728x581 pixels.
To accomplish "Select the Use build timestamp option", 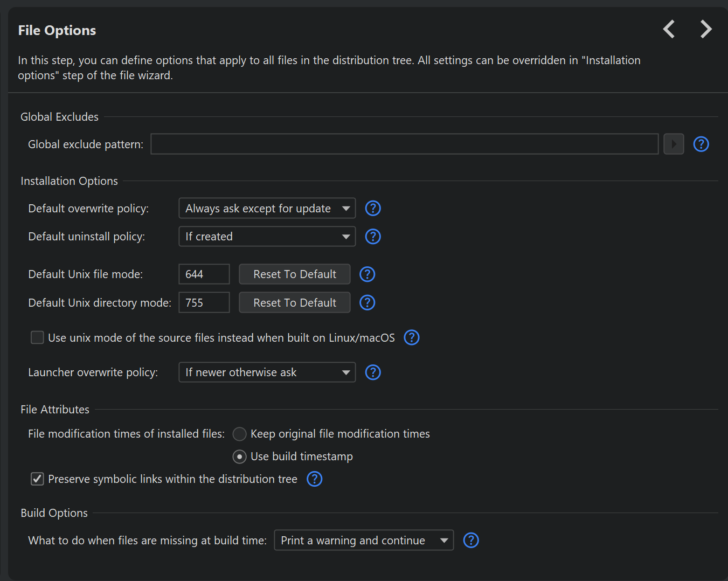I will tap(240, 457).
